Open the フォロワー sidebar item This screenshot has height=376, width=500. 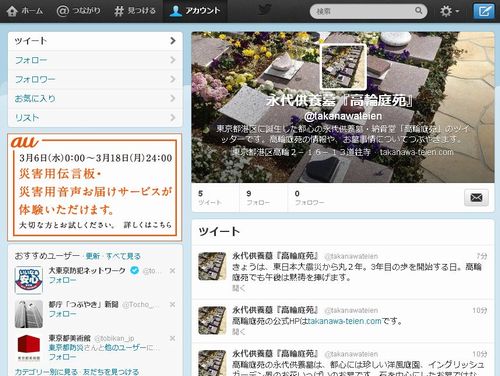(x=95, y=79)
